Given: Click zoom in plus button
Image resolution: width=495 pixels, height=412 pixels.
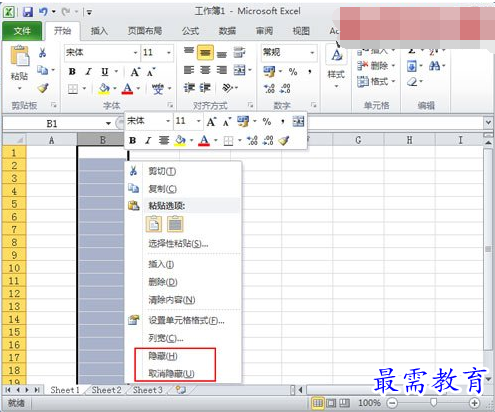Looking at the screenshot, I should (x=474, y=403).
